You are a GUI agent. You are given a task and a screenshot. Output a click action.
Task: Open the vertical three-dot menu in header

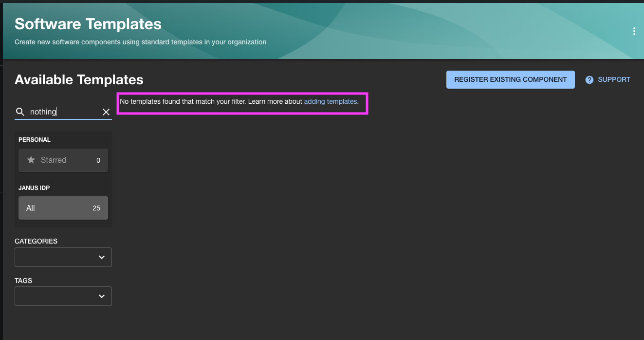point(634,31)
